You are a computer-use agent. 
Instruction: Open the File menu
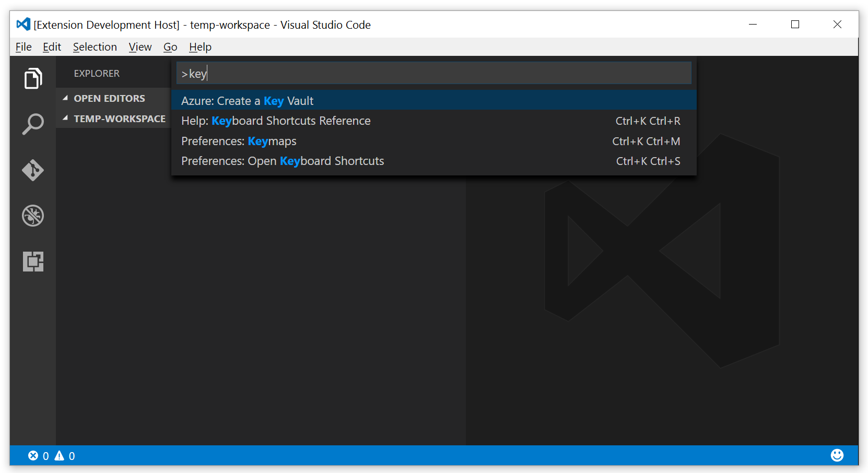pos(24,47)
